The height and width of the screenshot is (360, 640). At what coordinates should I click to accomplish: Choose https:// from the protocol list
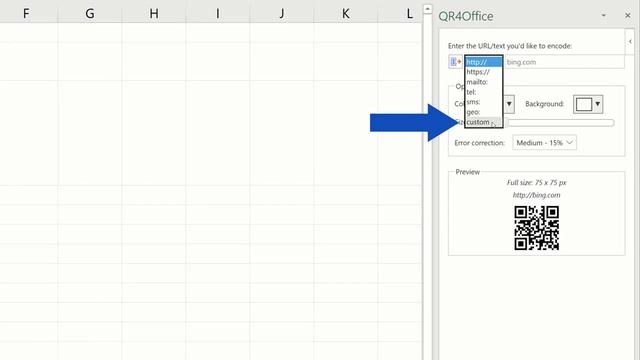coord(484,72)
